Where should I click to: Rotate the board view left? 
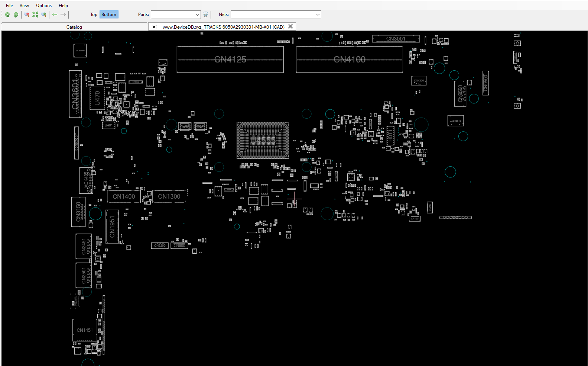(x=7, y=15)
